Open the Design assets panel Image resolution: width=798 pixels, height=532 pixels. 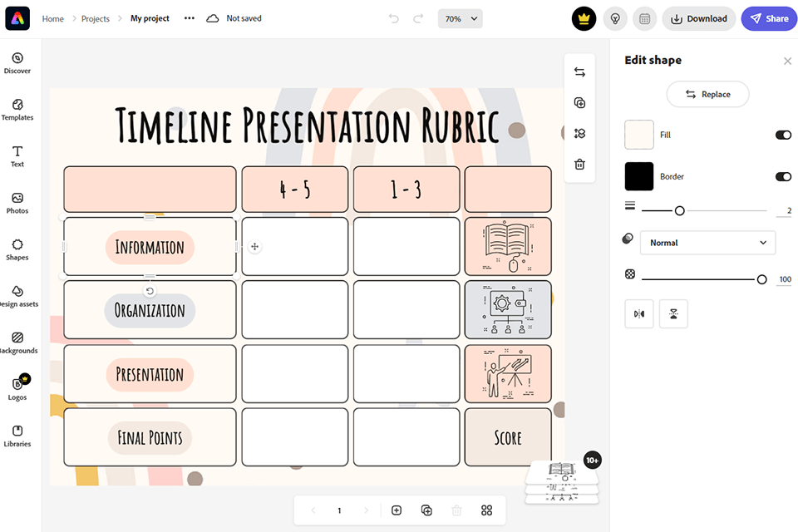(x=17, y=297)
